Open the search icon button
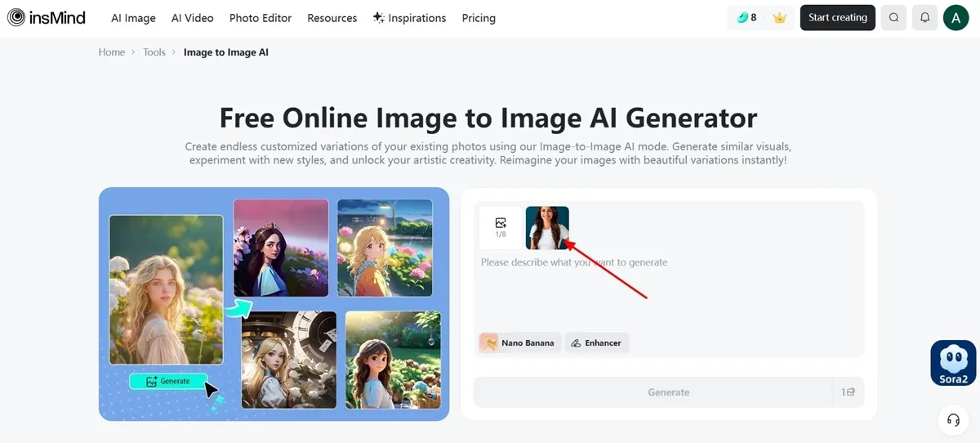980x443 pixels. pyautogui.click(x=893, y=17)
